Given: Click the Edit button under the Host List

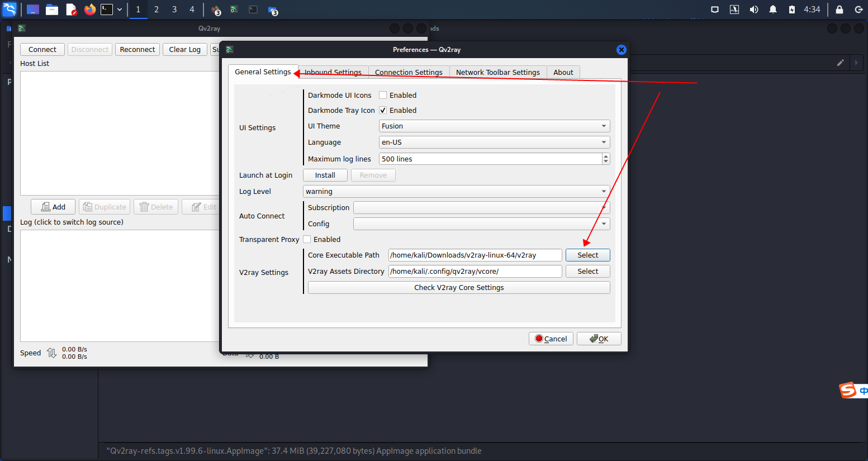Looking at the screenshot, I should click(x=202, y=207).
